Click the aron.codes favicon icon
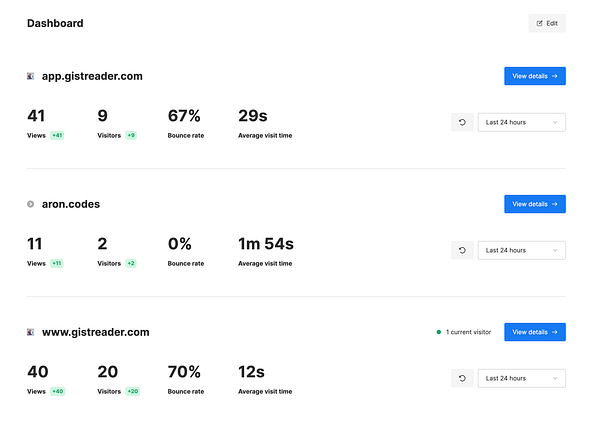The image size is (600, 427). pos(31,204)
